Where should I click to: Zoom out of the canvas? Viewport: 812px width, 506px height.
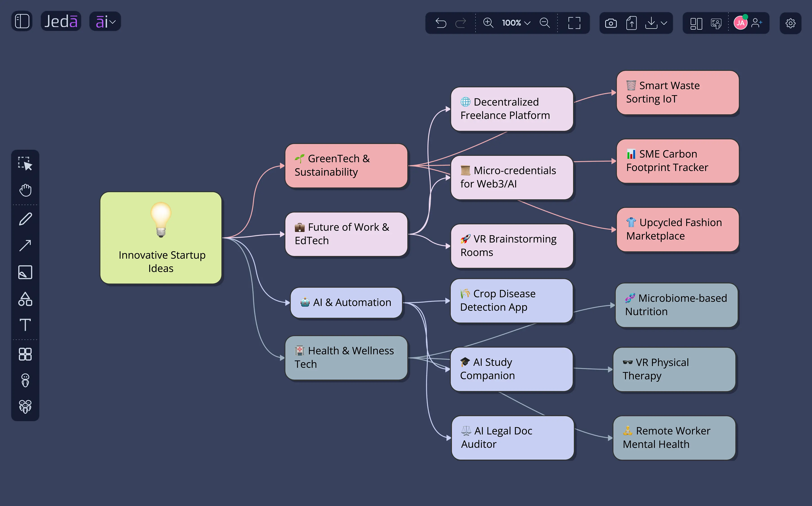pos(545,23)
